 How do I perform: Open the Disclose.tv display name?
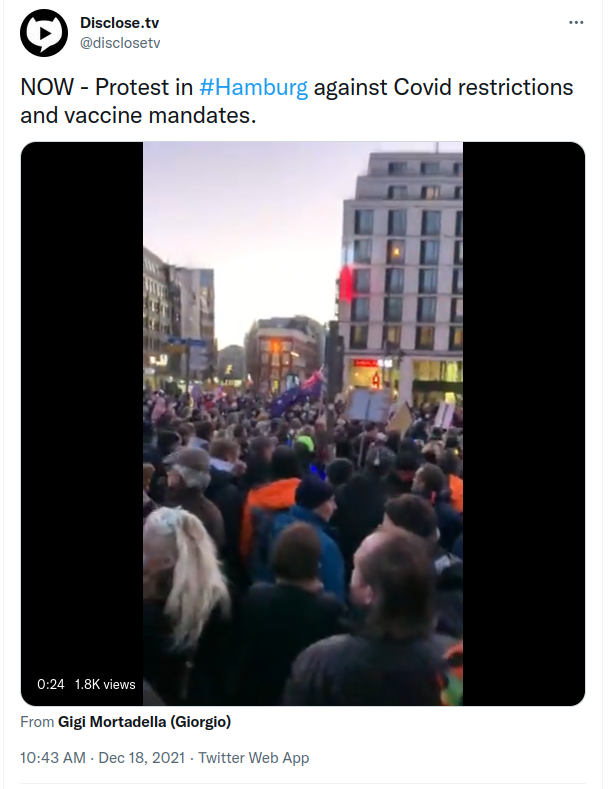(119, 23)
